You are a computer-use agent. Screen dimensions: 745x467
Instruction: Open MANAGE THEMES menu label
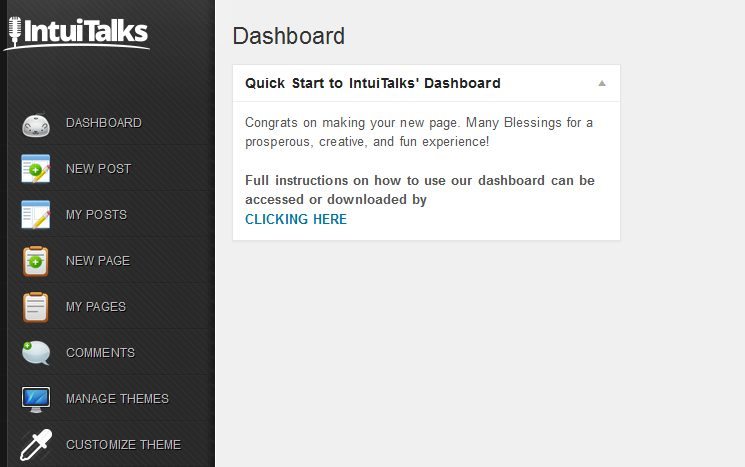[x=117, y=399]
